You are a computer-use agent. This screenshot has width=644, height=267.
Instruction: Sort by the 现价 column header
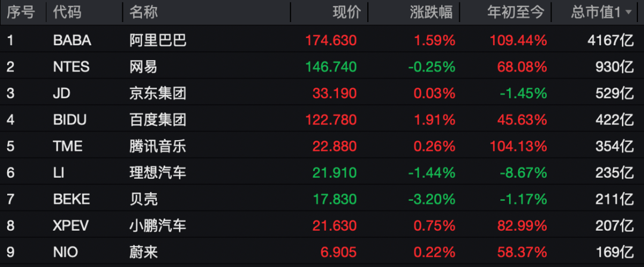tap(346, 13)
